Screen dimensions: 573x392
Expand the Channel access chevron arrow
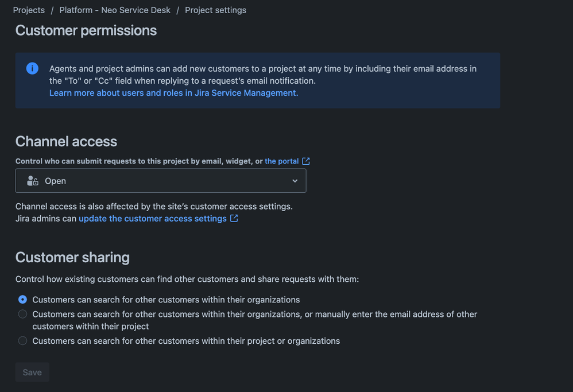pyautogui.click(x=295, y=181)
